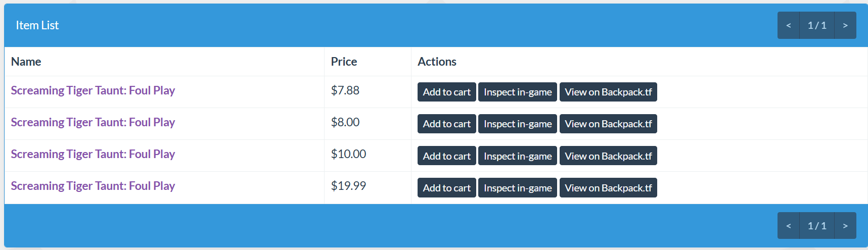Add the $10.00 item to cart

pyautogui.click(x=446, y=156)
